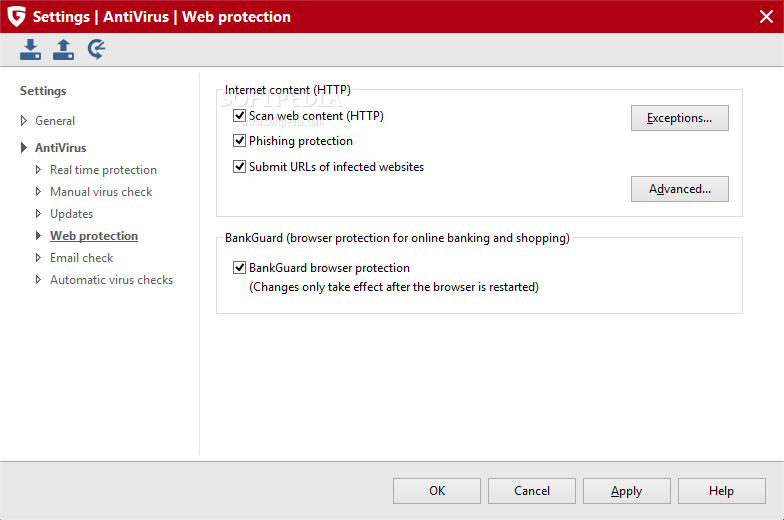This screenshot has height=520, width=784.
Task: Toggle BankGuard browser protection checkbox
Action: coord(240,268)
